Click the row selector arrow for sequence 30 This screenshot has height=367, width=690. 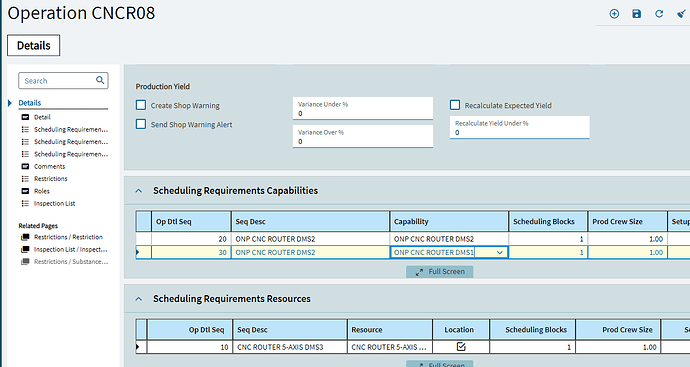click(x=138, y=252)
